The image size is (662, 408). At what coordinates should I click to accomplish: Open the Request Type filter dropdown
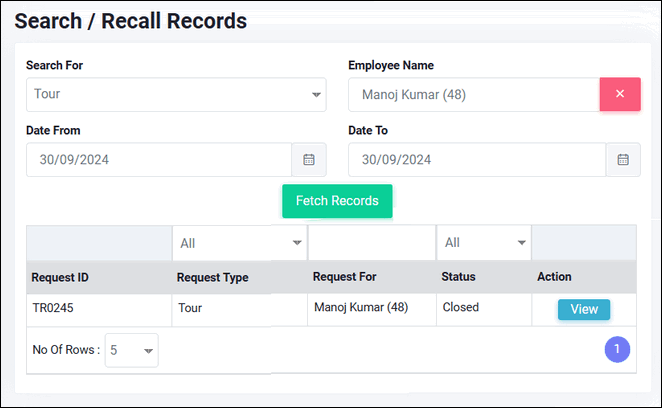tap(240, 243)
